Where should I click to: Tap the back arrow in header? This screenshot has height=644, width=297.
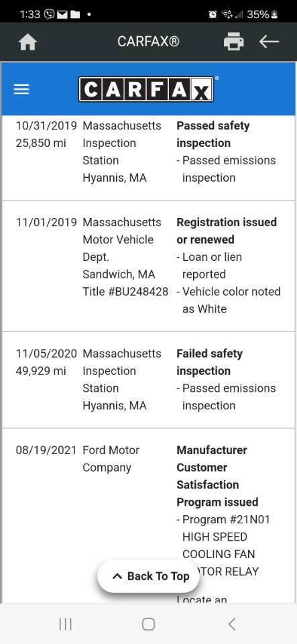coord(269,42)
